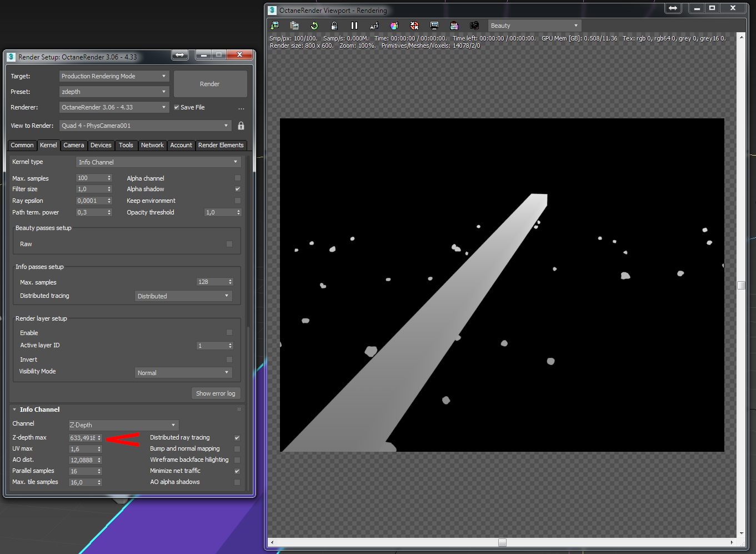Screen dimensions: 756x554
Task: Toggle the Distributed ray tracing checkbox
Action: pos(237,438)
